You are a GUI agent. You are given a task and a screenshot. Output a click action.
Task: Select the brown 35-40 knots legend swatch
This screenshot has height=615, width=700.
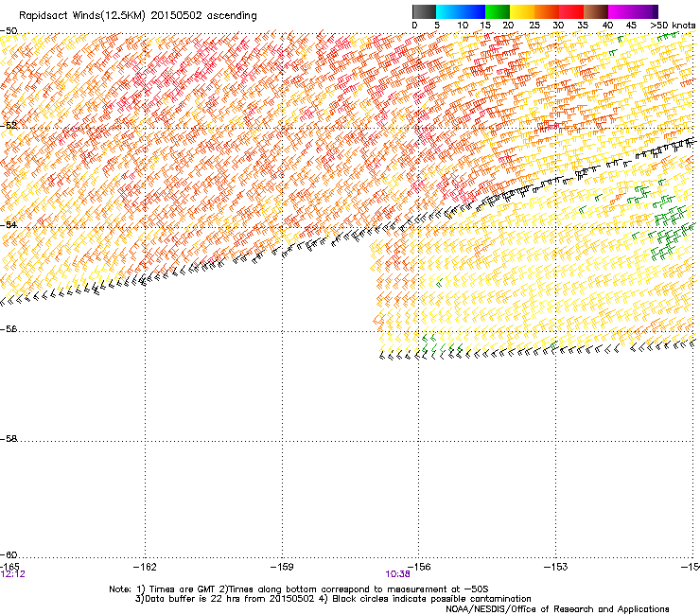click(596, 11)
